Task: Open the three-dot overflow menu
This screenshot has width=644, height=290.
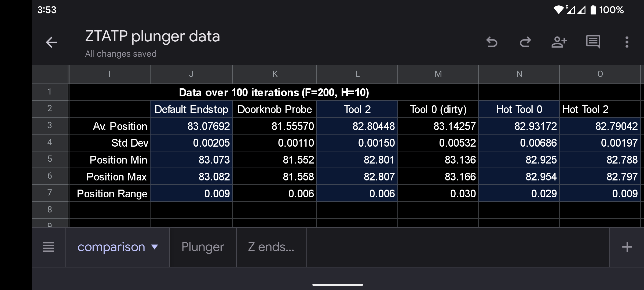Action: pos(627,42)
